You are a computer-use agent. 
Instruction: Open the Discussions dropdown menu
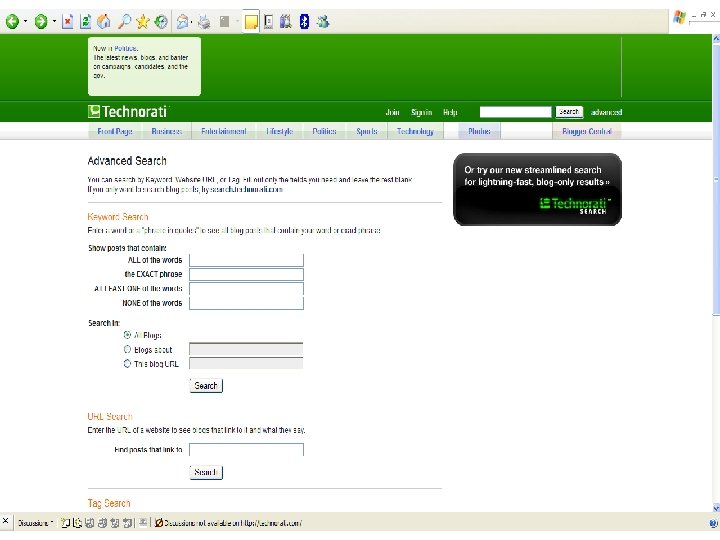(x=35, y=523)
